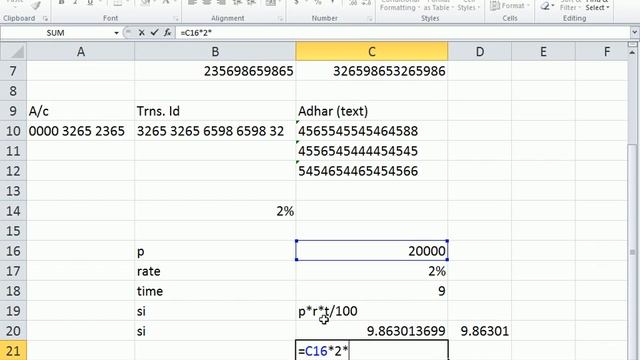Click cell with 326598653265986
640x360 pixels.
coord(371,71)
